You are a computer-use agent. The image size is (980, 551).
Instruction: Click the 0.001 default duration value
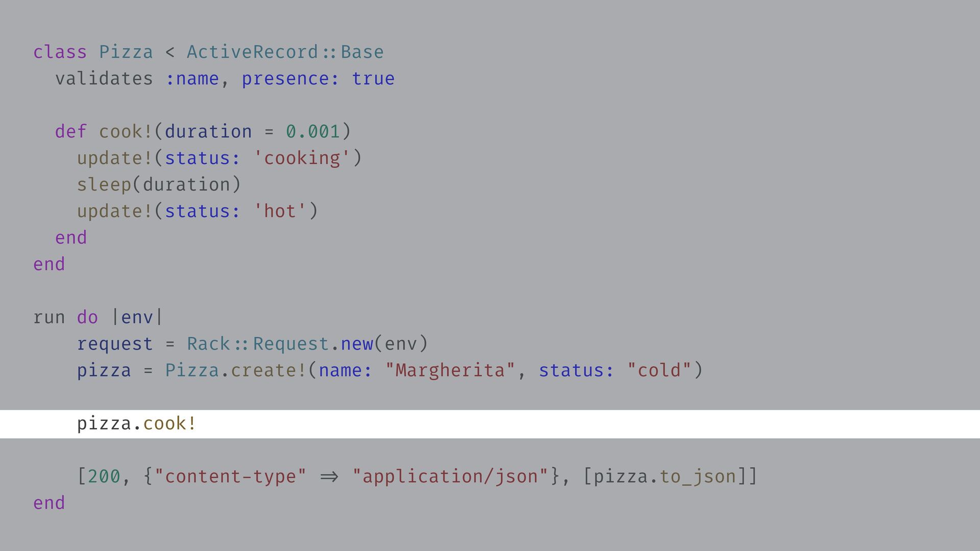tap(312, 132)
